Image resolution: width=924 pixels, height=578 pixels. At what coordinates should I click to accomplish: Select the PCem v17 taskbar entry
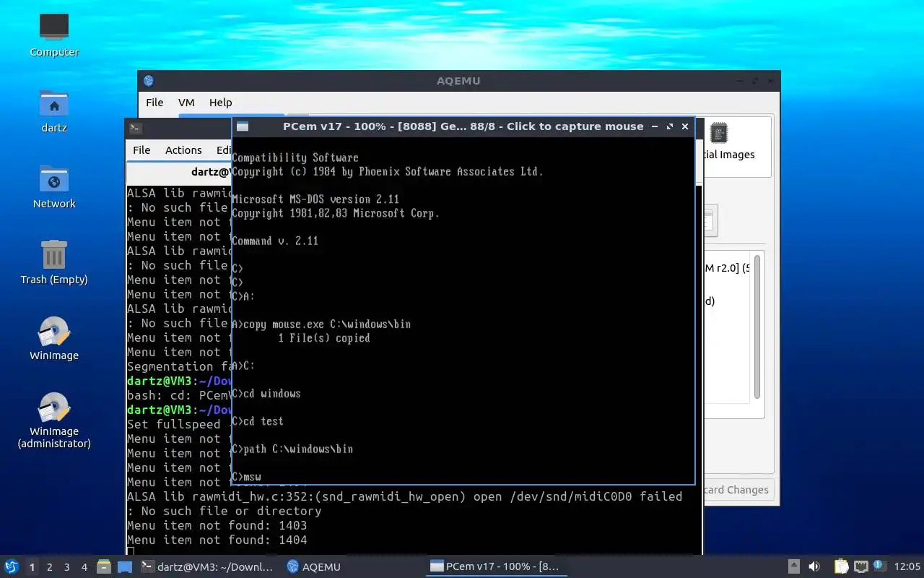(495, 567)
